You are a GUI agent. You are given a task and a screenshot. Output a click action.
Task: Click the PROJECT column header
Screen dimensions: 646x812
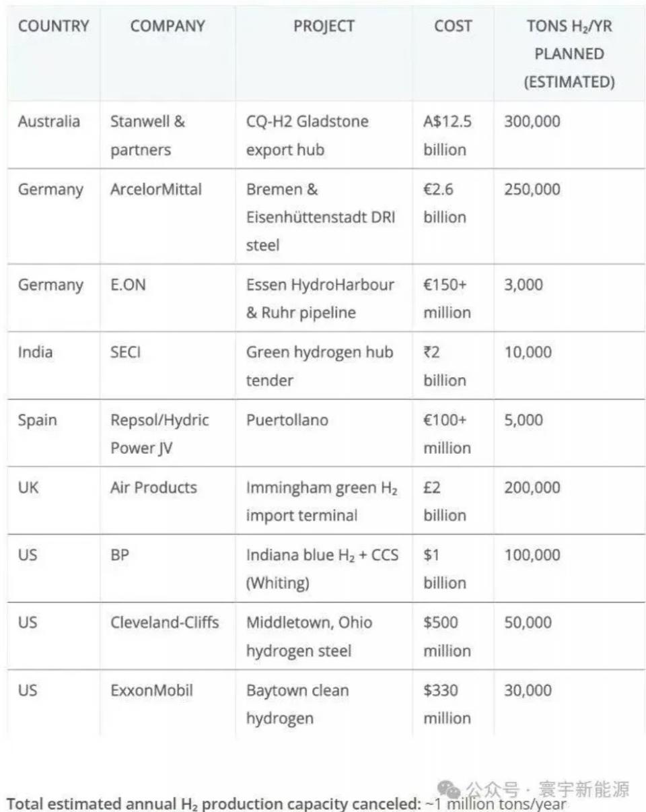(324, 26)
